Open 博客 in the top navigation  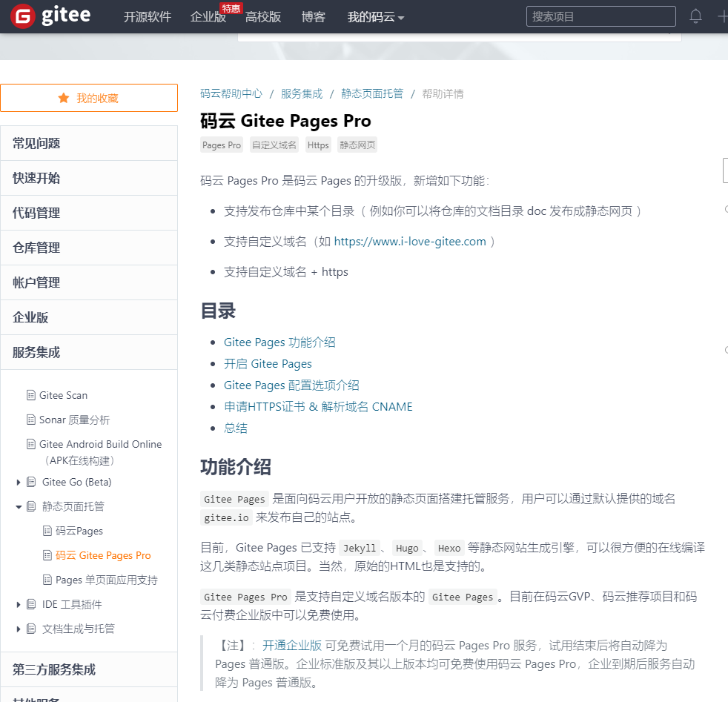(314, 17)
